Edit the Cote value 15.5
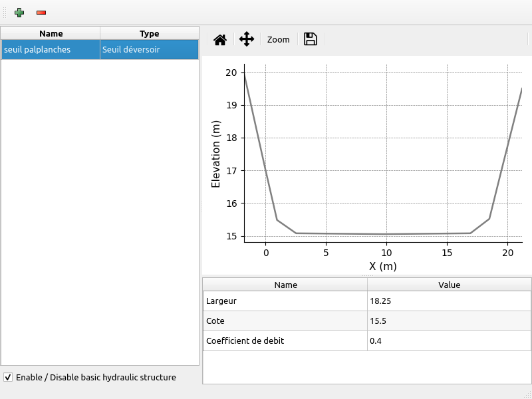532x399 pixels. click(449, 321)
